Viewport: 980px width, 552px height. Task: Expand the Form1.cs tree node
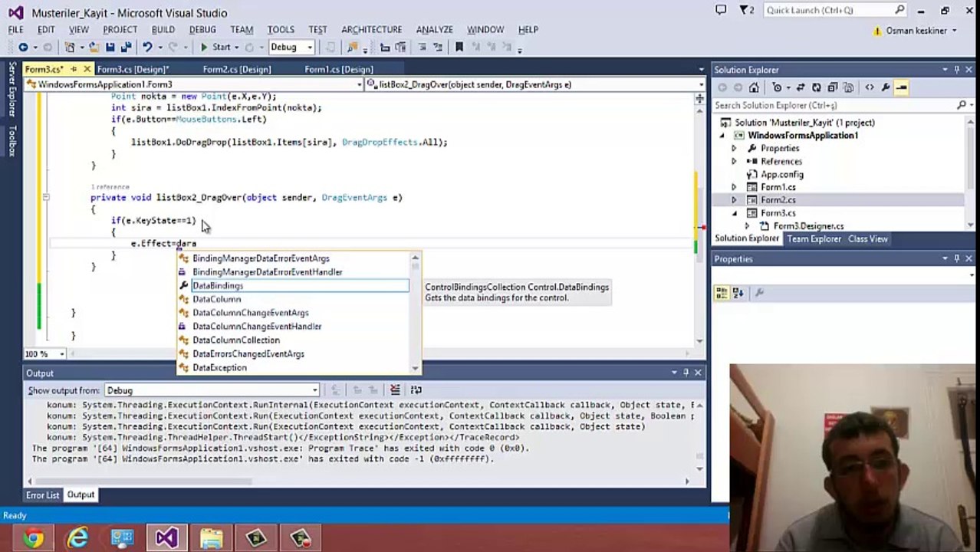tap(734, 187)
